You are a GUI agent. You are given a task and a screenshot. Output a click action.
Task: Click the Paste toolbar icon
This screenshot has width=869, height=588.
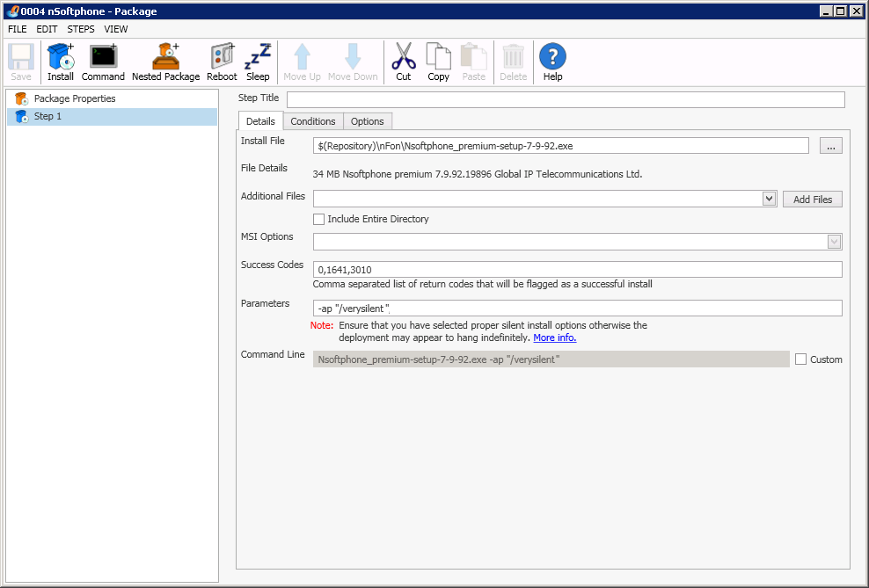(x=474, y=62)
